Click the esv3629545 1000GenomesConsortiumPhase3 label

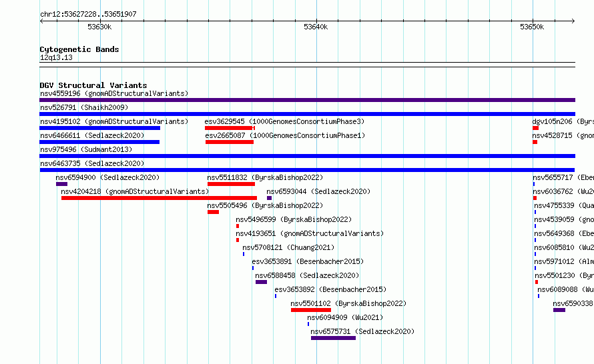click(284, 121)
